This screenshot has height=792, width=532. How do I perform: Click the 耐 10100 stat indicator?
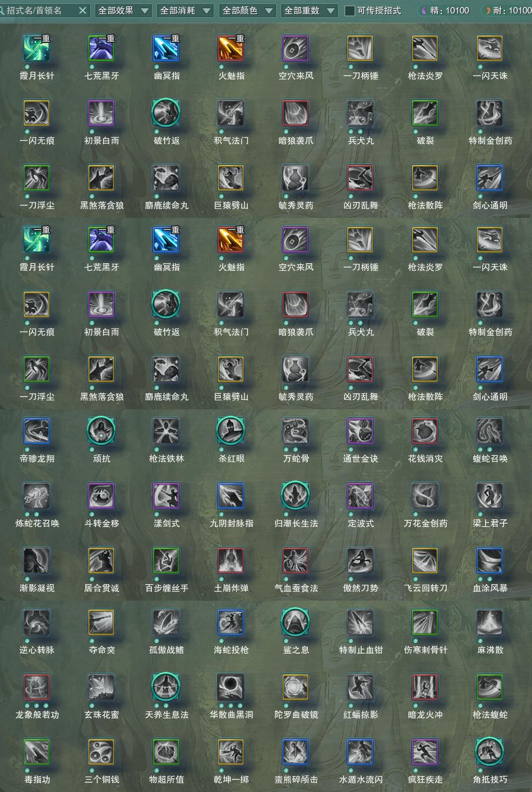(x=507, y=11)
